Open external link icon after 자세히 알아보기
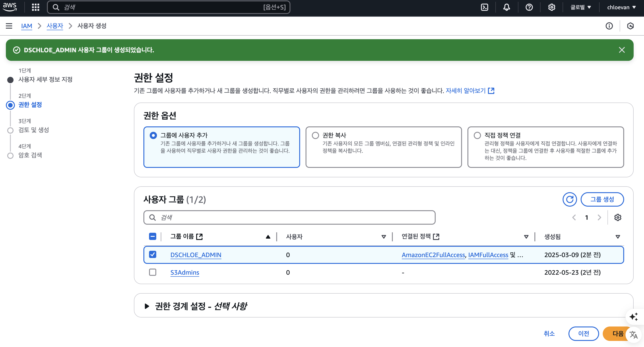 (491, 91)
